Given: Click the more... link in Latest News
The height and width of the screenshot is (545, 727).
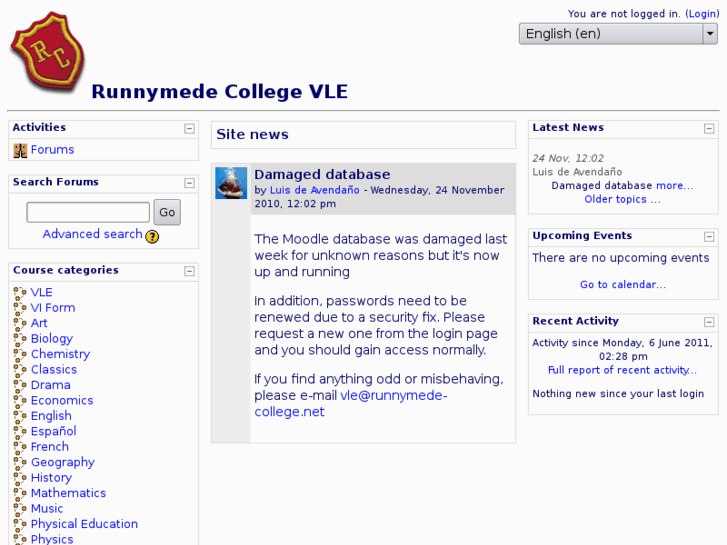Looking at the screenshot, I should (x=675, y=186).
